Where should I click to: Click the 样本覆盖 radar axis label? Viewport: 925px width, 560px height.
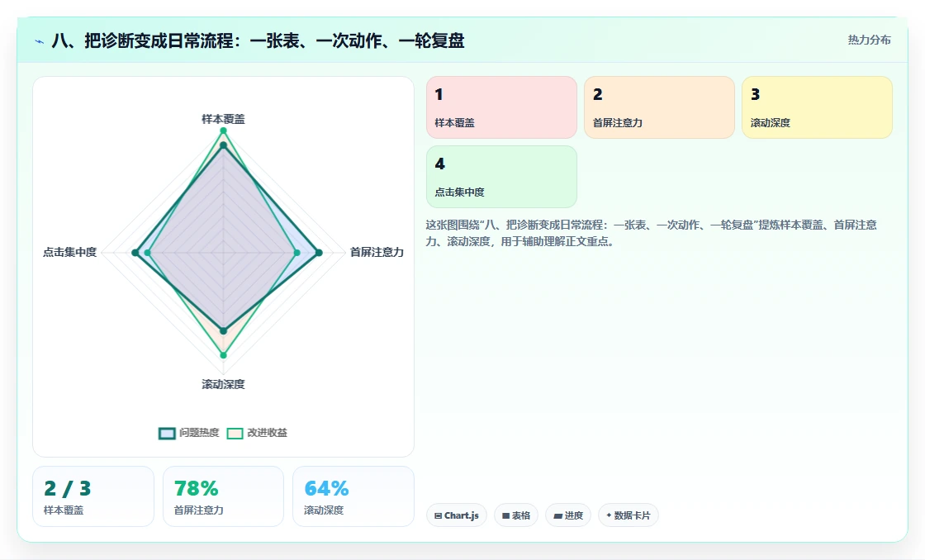pyautogui.click(x=223, y=119)
